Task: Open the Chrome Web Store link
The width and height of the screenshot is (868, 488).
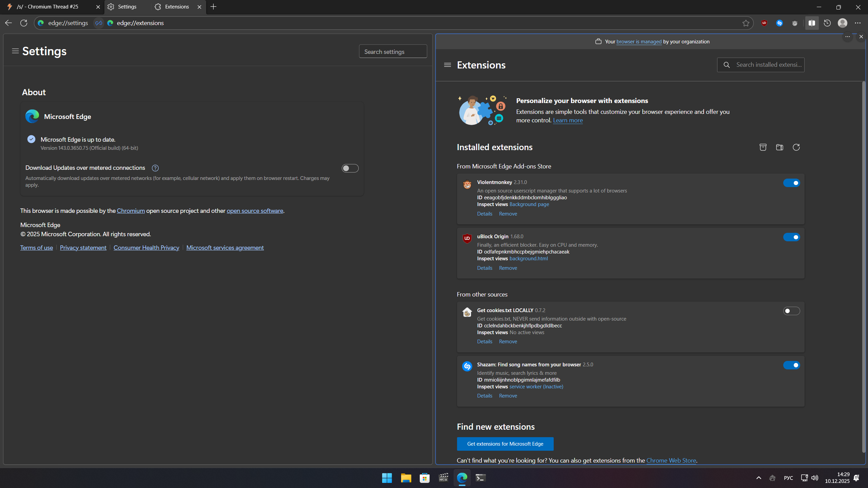Action: coord(671,461)
